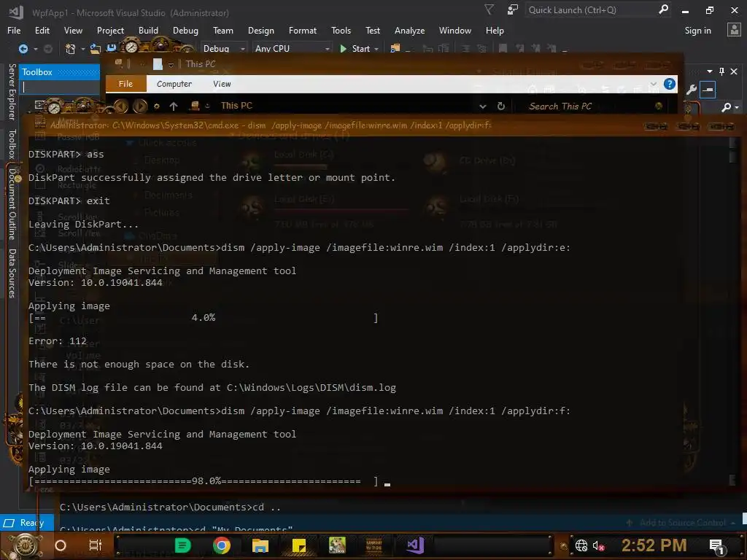This screenshot has height=560, width=747.
Task: Open the Debug menu
Action: pos(185,31)
